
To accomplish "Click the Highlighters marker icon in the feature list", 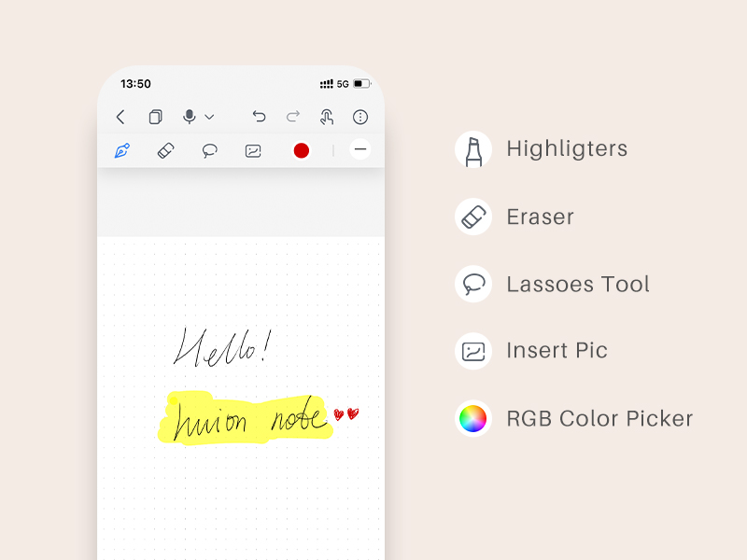I will (x=473, y=149).
